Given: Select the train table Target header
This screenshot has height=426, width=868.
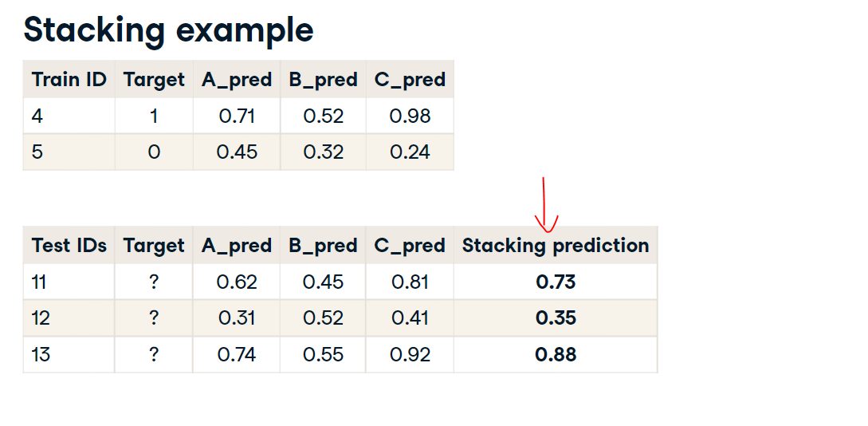Looking at the screenshot, I should click(x=153, y=80).
